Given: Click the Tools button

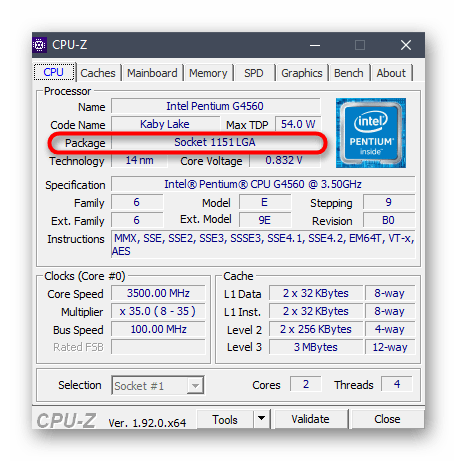Looking at the screenshot, I should [x=225, y=419].
